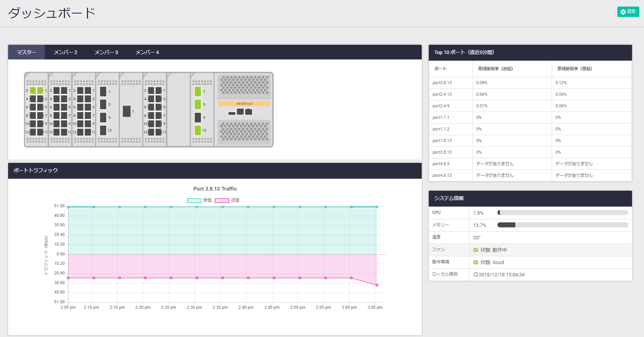Click the 受信 data point at 2:30 pm
644x337 pixels.
click(x=197, y=207)
